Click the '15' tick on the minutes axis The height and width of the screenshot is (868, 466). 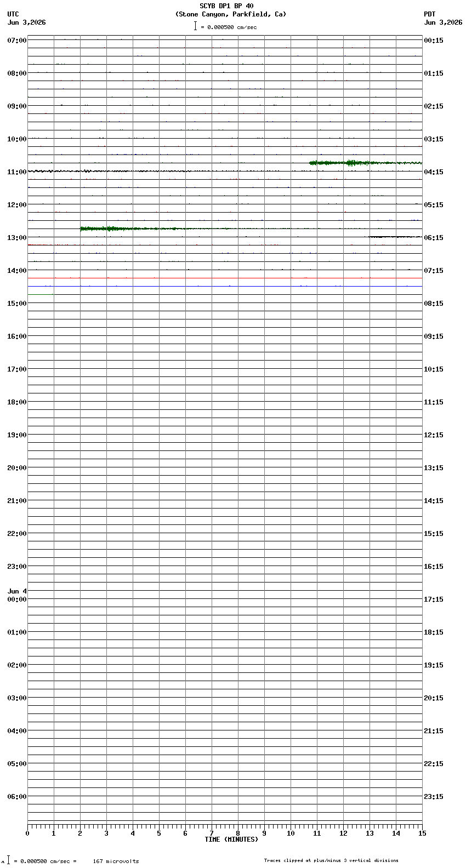[x=422, y=833]
